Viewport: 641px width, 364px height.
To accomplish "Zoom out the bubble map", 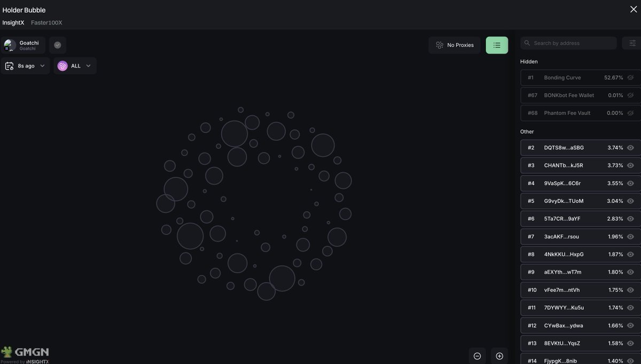I will click(x=477, y=356).
